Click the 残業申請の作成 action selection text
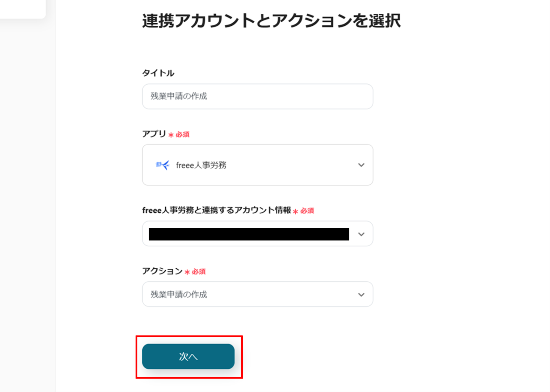 pyautogui.click(x=179, y=295)
